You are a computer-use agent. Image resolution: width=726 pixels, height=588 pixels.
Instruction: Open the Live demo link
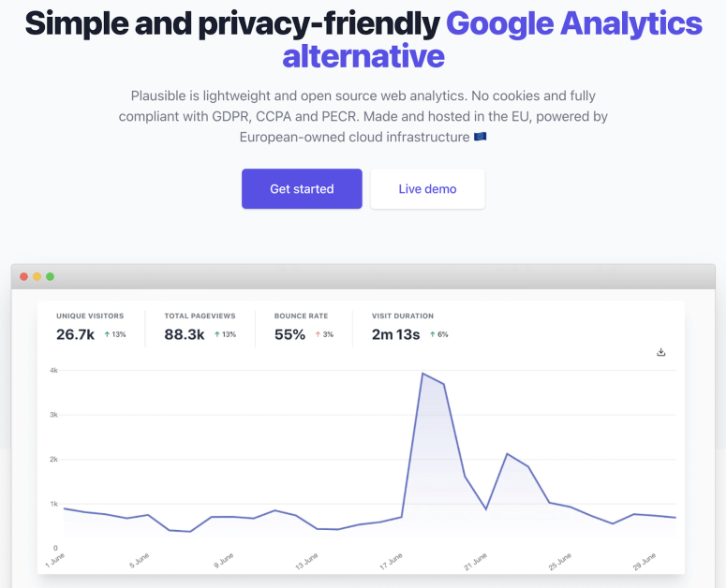[x=427, y=189]
